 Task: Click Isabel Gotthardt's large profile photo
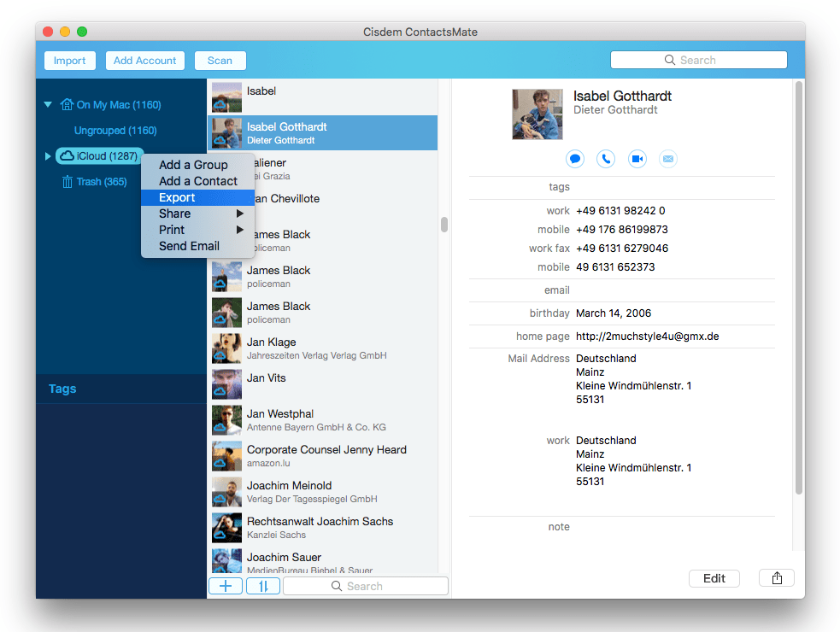pyautogui.click(x=537, y=114)
